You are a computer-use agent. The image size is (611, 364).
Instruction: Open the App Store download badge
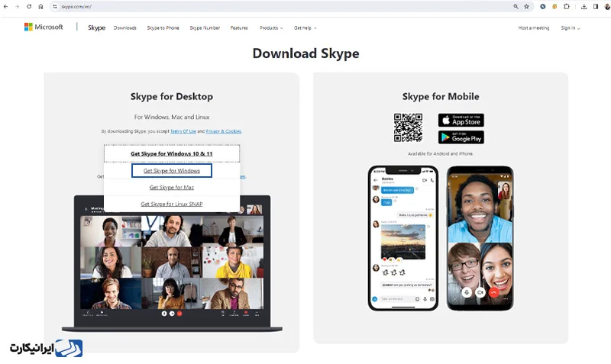pos(461,121)
